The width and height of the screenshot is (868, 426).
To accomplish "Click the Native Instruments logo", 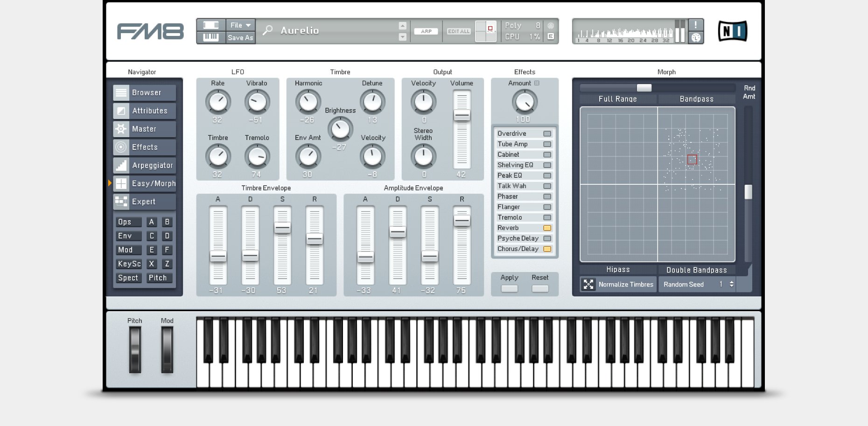I will point(732,31).
